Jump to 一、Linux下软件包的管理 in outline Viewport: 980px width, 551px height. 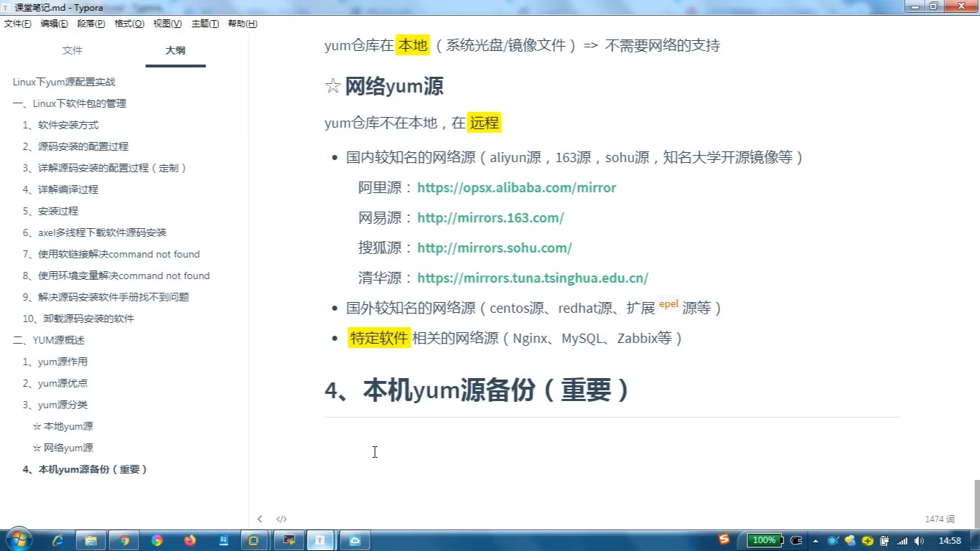[69, 103]
